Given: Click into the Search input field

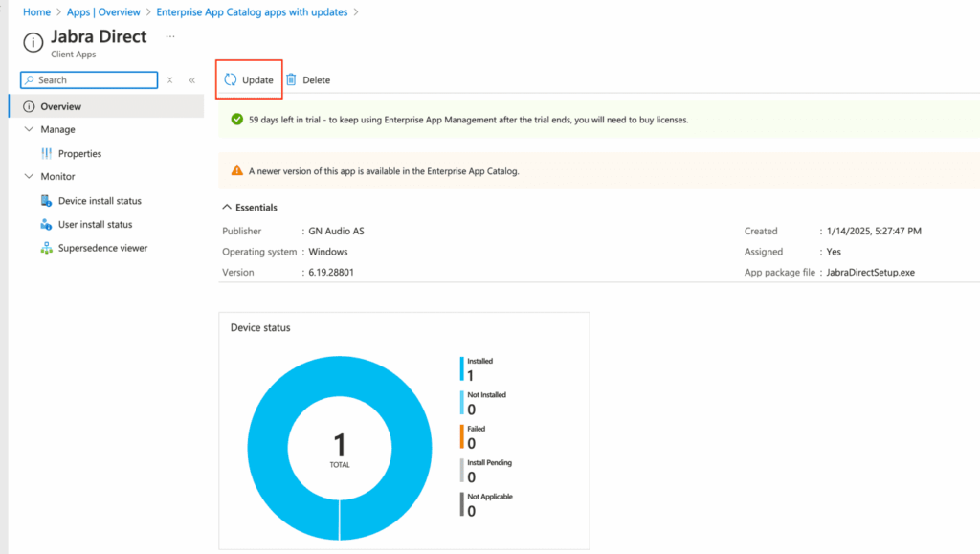Looking at the screenshot, I should coord(94,80).
